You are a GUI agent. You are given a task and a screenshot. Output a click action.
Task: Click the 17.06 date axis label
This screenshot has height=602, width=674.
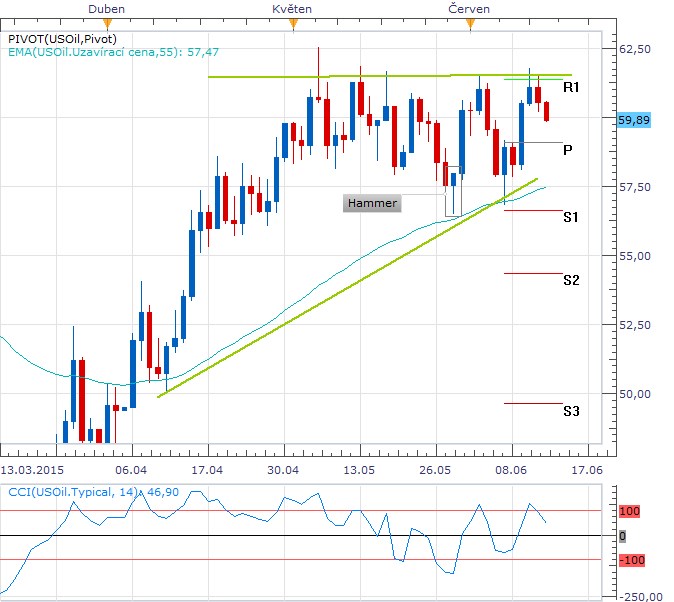[587, 470]
